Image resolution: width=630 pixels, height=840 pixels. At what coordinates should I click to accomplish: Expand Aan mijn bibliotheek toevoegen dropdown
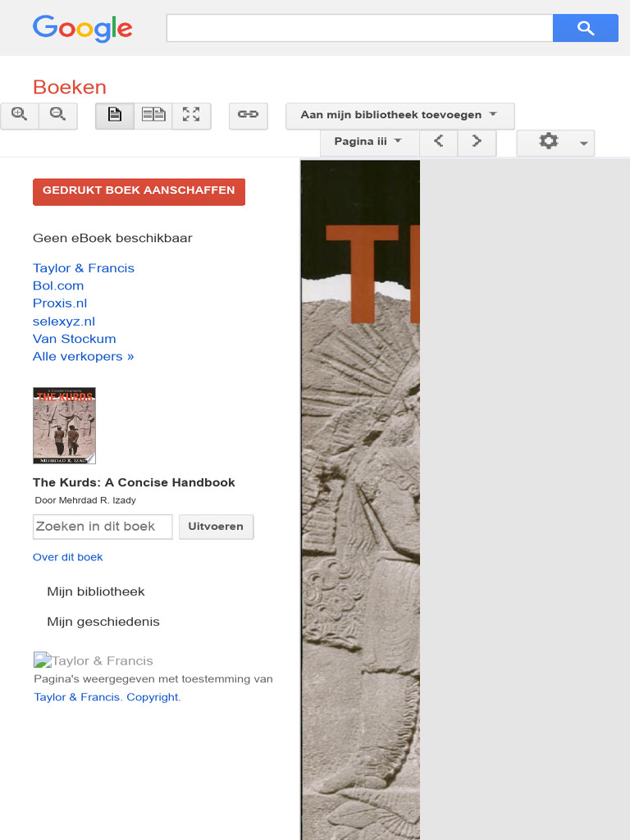pyautogui.click(x=400, y=116)
